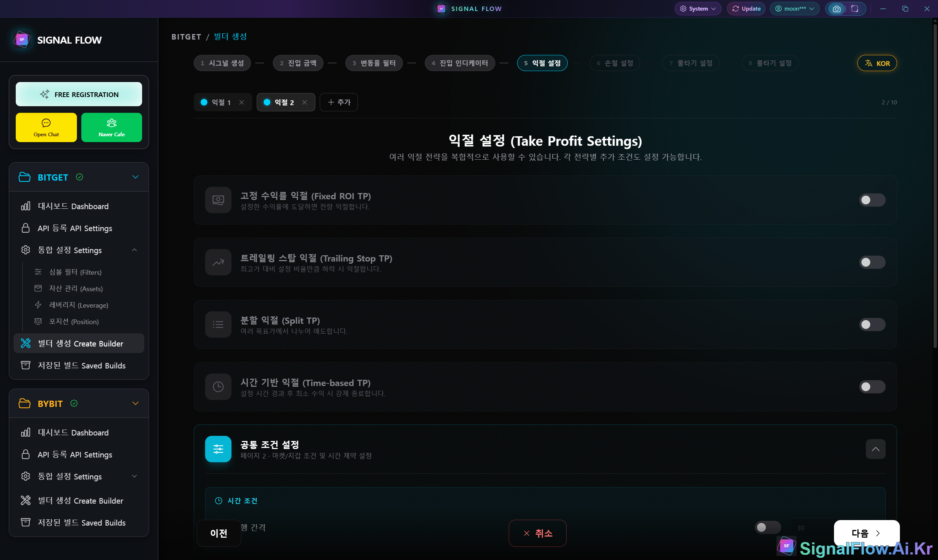Open the System dropdown menu
Viewport: 938px width, 560px height.
click(698, 9)
